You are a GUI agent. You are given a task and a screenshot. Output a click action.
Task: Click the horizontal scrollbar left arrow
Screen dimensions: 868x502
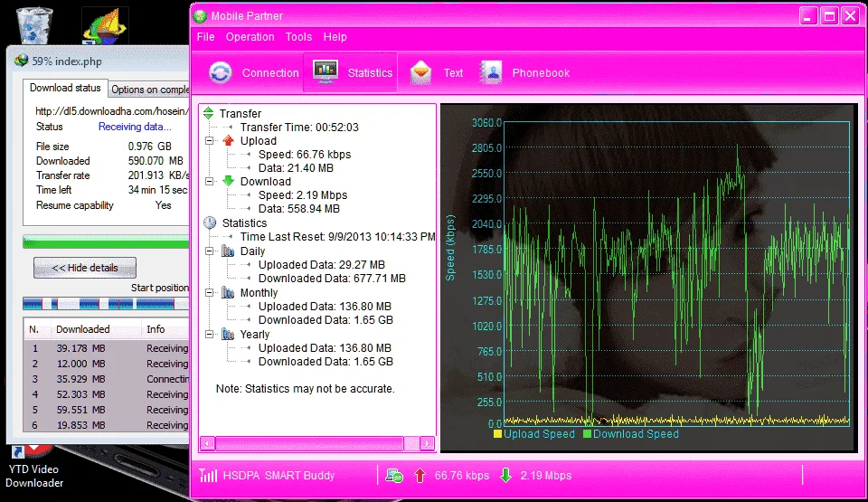pos(207,443)
